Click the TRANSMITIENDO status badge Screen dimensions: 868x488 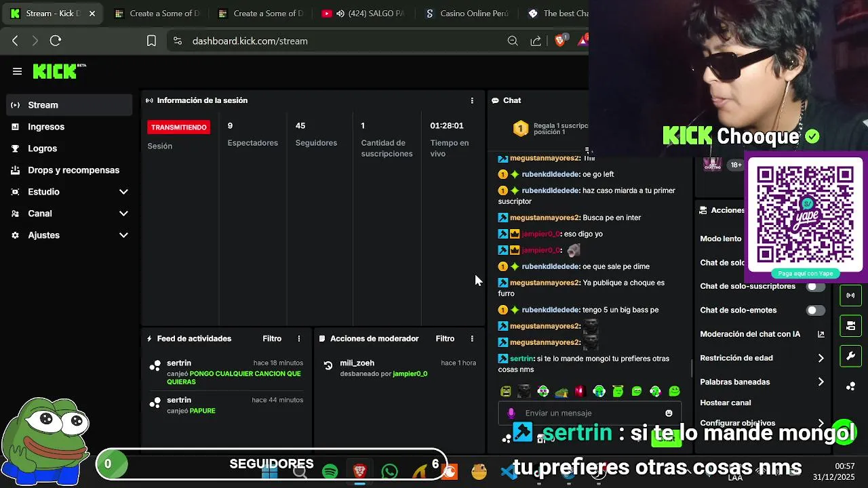(179, 127)
